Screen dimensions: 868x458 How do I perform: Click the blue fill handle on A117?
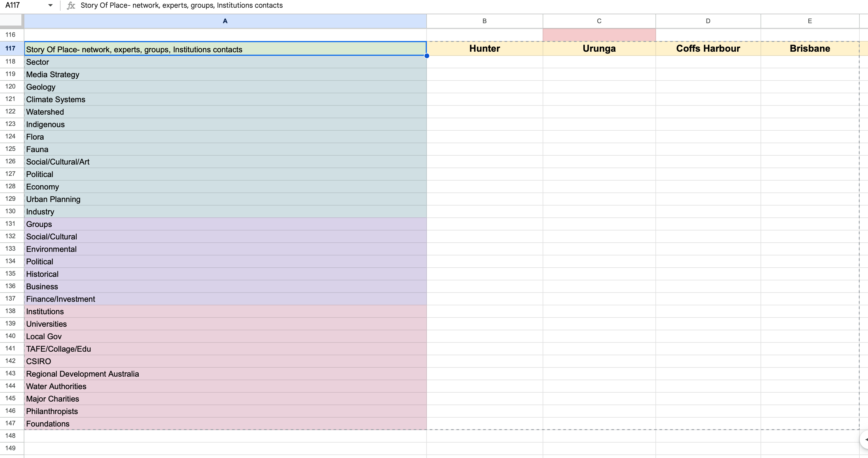coord(427,56)
